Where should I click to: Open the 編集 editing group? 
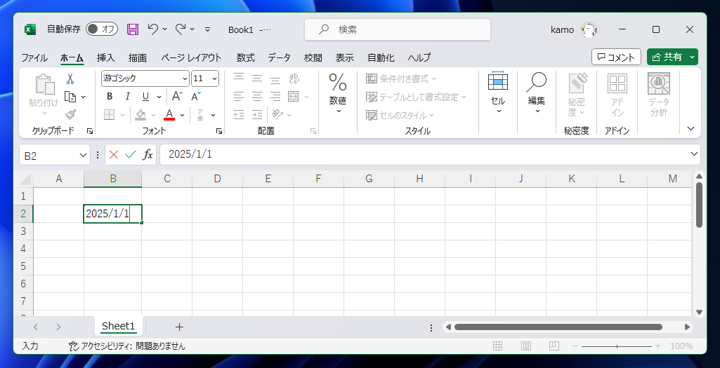pos(536,93)
